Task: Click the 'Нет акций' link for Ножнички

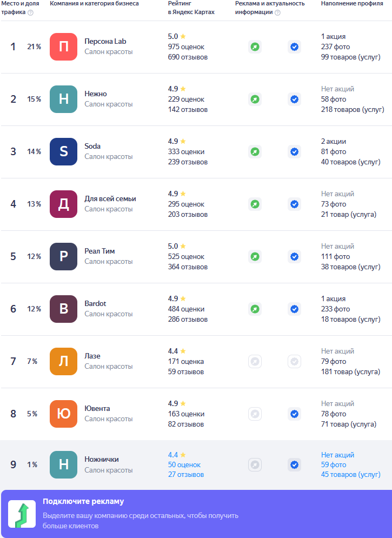Action: 337,455
